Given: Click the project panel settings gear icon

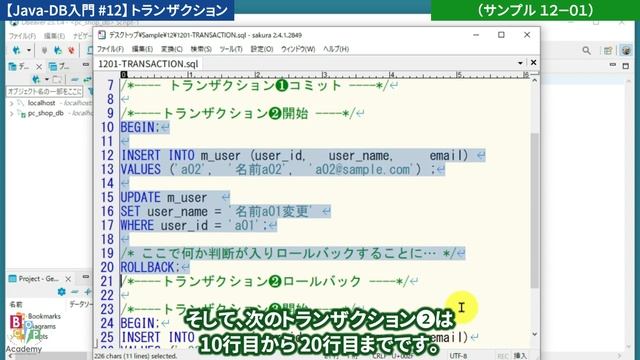Looking at the screenshot, I should [62, 292].
